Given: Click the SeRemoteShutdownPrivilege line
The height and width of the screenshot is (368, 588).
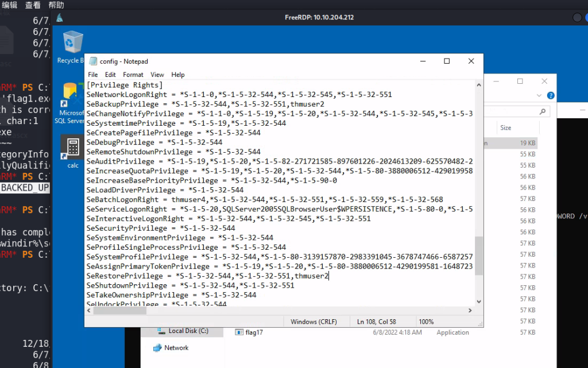Looking at the screenshot, I should 173,152.
